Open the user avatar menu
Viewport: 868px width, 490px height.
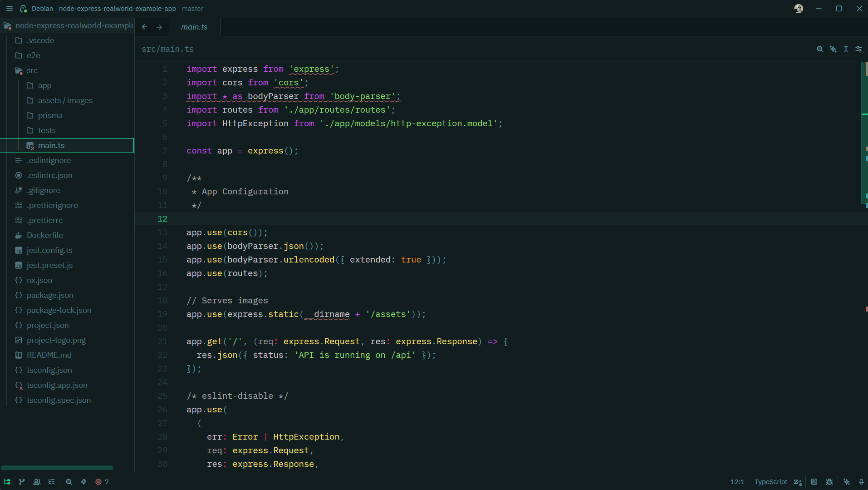pos(799,9)
